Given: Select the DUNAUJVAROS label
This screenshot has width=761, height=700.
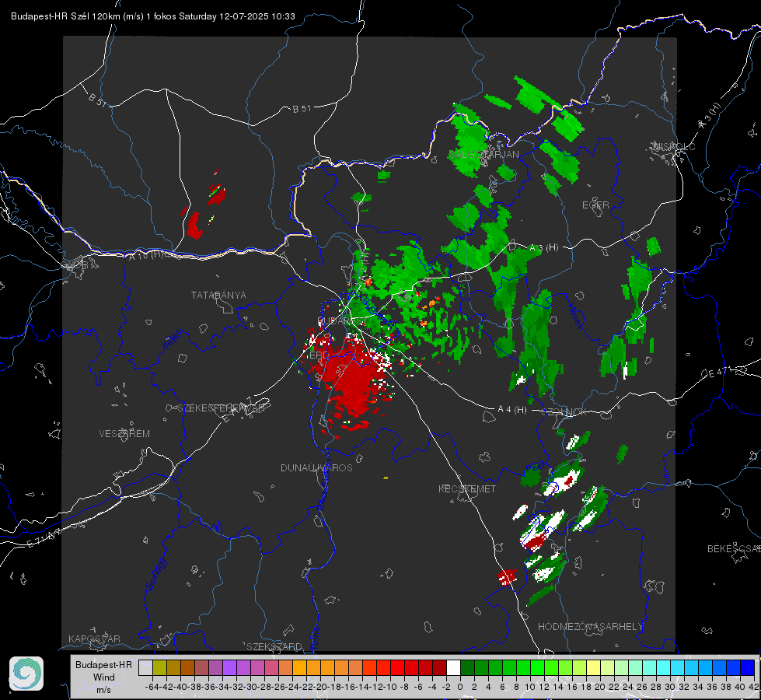Looking at the screenshot, I should coord(316,467).
